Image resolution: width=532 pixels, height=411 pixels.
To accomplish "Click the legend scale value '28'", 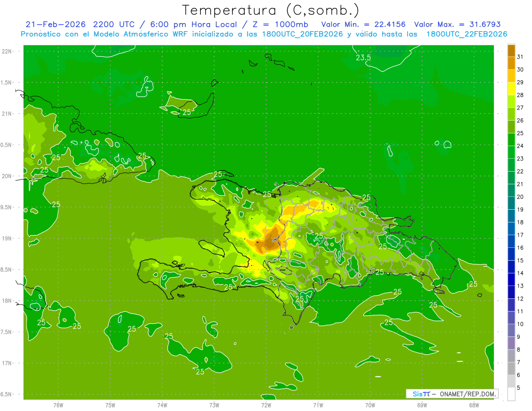I will [x=520, y=95].
